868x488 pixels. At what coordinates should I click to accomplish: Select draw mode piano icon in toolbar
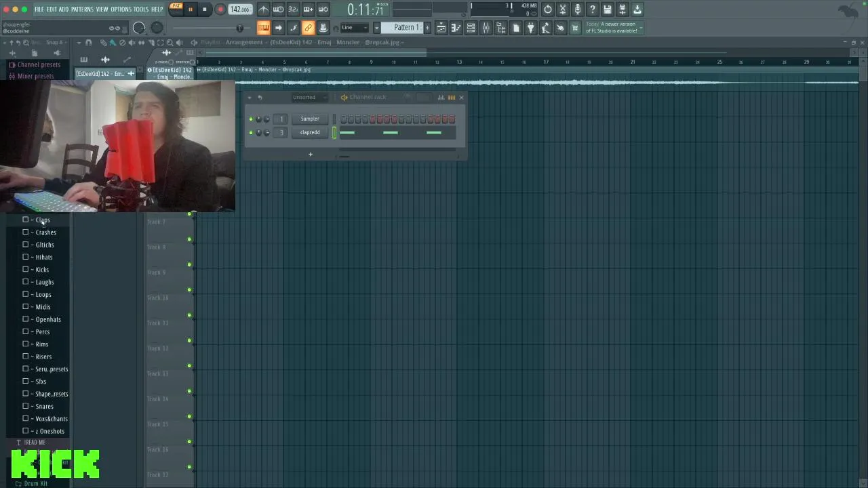click(x=263, y=28)
